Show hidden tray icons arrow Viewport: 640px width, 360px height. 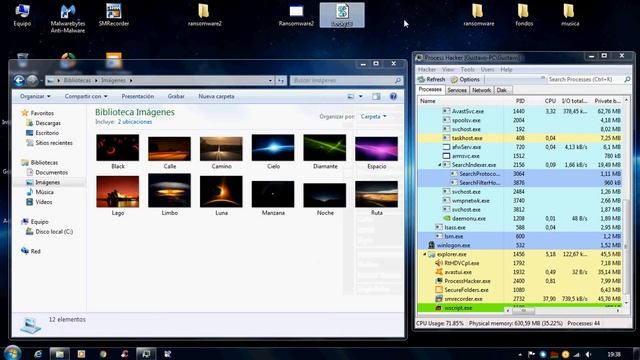pyautogui.click(x=520, y=354)
